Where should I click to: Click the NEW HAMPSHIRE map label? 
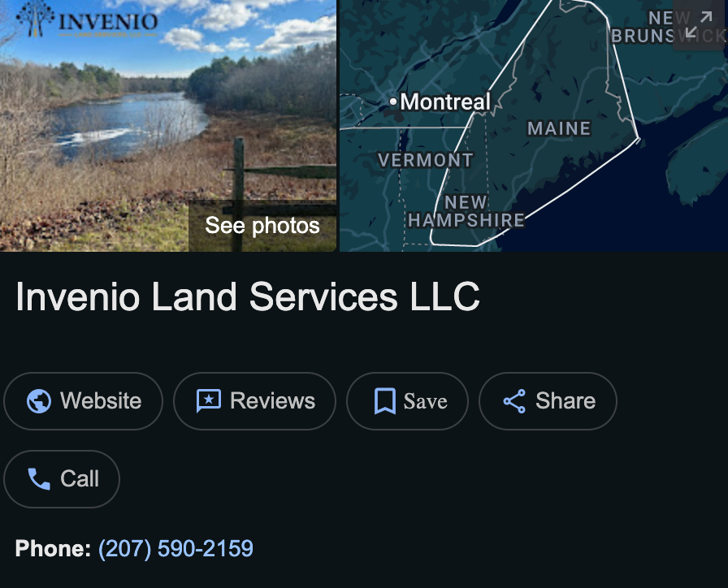click(x=466, y=212)
